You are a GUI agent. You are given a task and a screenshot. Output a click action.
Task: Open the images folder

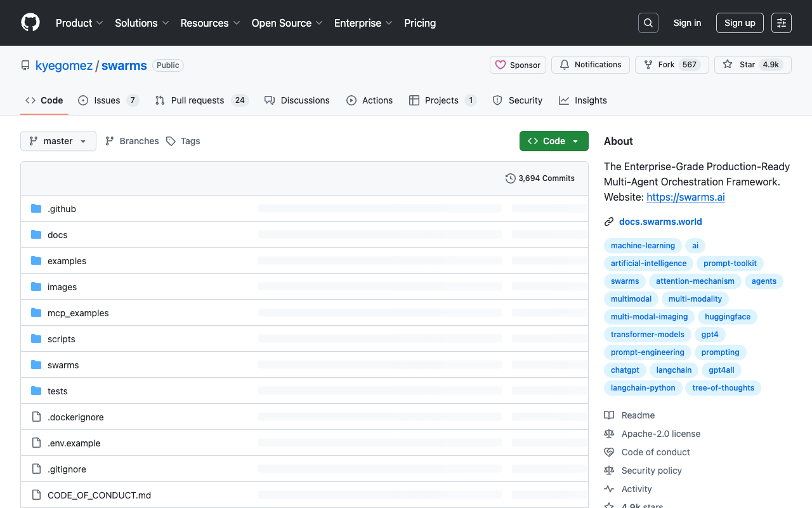pos(62,287)
